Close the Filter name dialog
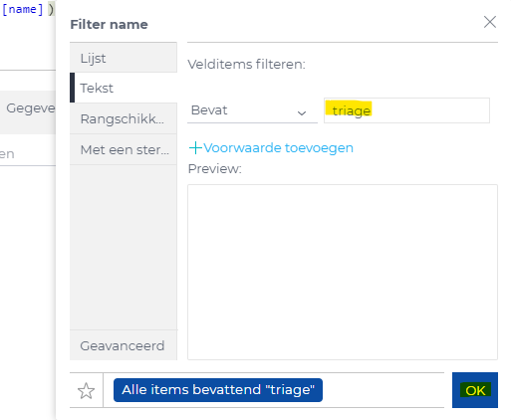Image resolution: width=511 pixels, height=420 pixels. pos(490,22)
